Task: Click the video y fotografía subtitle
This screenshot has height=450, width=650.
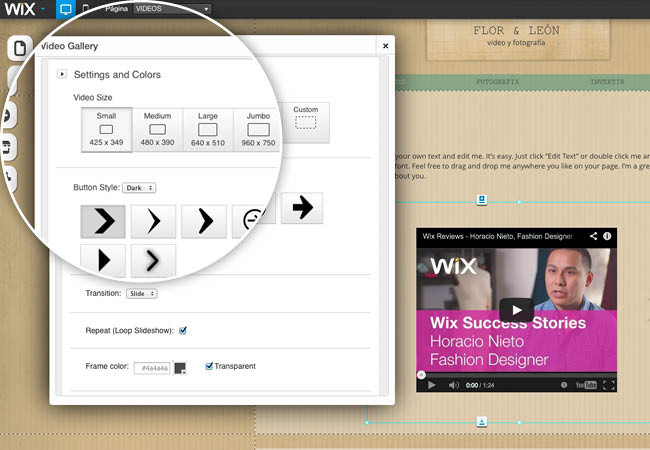Action: (516, 43)
